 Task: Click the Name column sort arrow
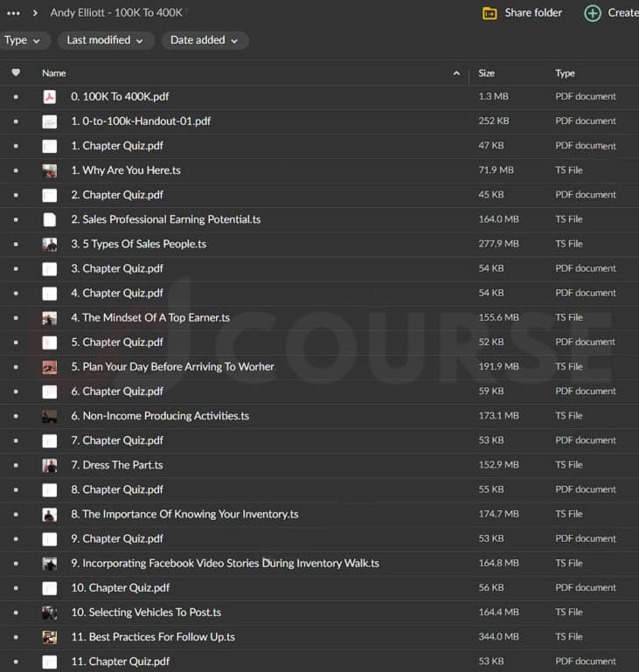click(x=456, y=73)
